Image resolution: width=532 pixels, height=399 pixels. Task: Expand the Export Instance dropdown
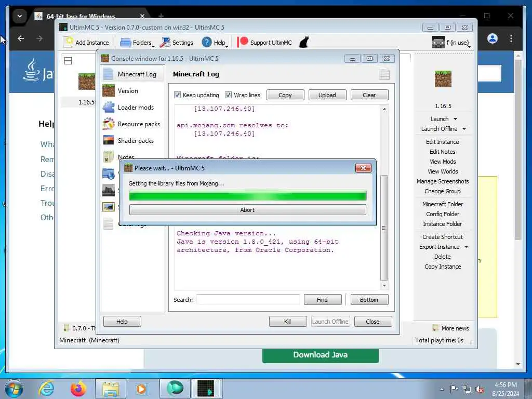(x=466, y=247)
